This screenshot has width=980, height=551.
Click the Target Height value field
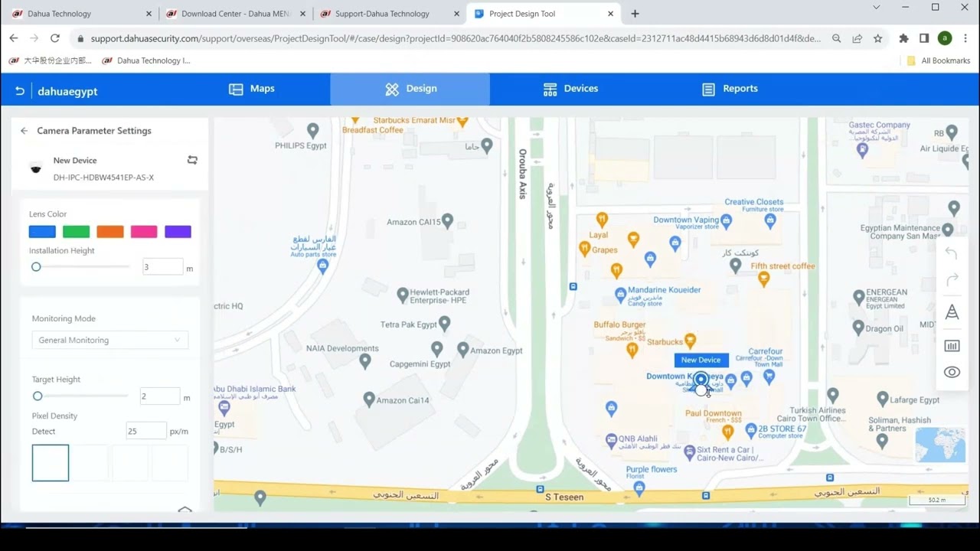point(160,396)
